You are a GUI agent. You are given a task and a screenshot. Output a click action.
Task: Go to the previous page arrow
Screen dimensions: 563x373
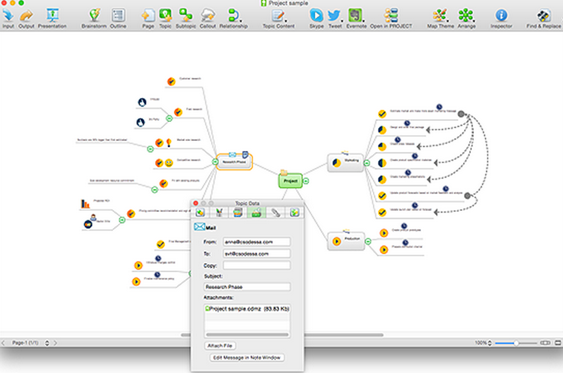3,343
